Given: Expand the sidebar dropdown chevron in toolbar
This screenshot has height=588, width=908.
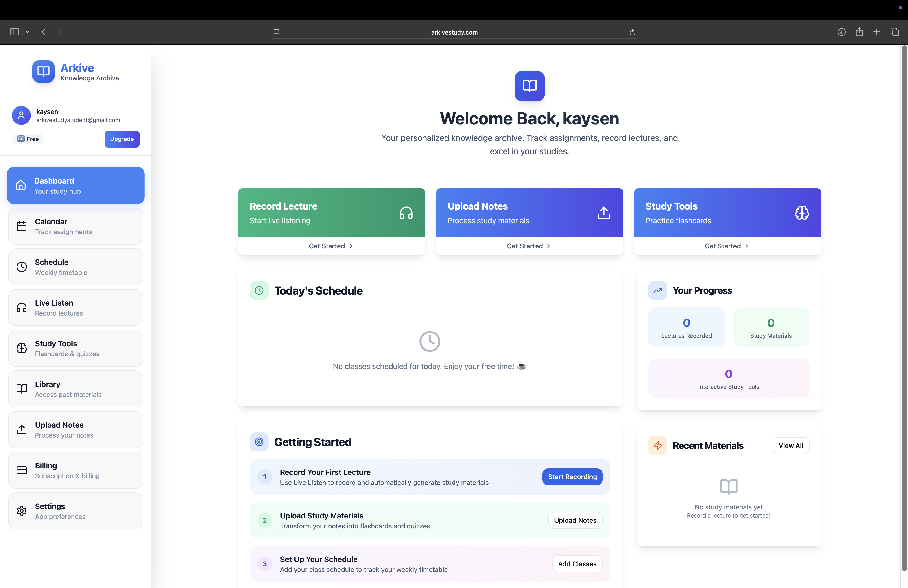Looking at the screenshot, I should pyautogui.click(x=27, y=32).
